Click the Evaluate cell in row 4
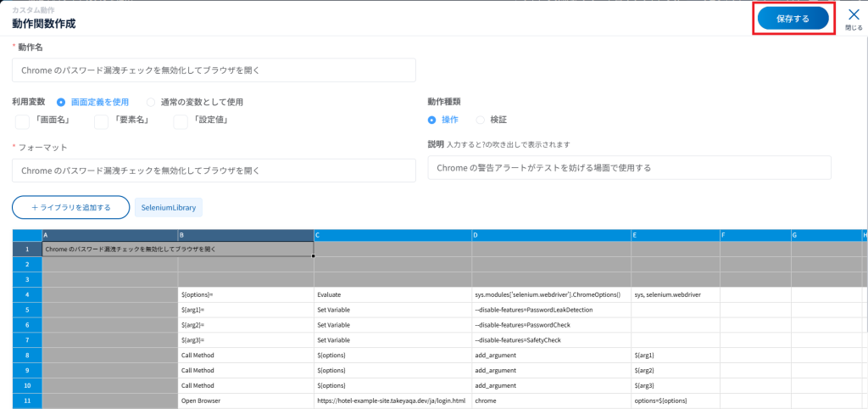The height and width of the screenshot is (409, 868). point(392,294)
